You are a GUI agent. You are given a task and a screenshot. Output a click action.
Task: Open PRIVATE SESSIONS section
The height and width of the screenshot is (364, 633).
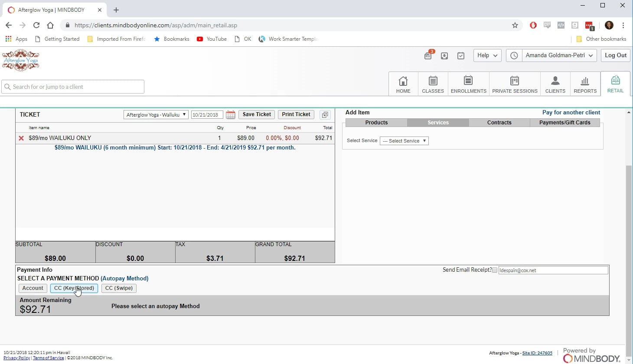pos(515,84)
